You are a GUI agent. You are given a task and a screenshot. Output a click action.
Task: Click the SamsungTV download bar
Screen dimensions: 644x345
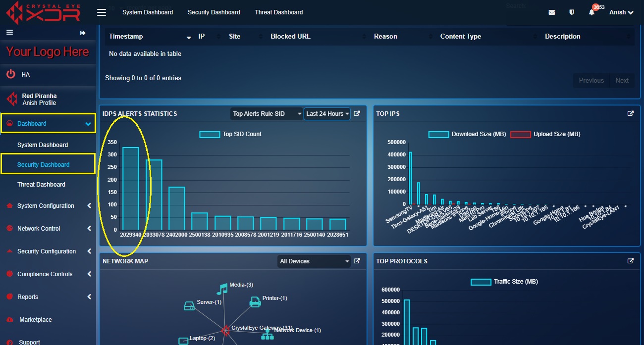[x=411, y=178]
